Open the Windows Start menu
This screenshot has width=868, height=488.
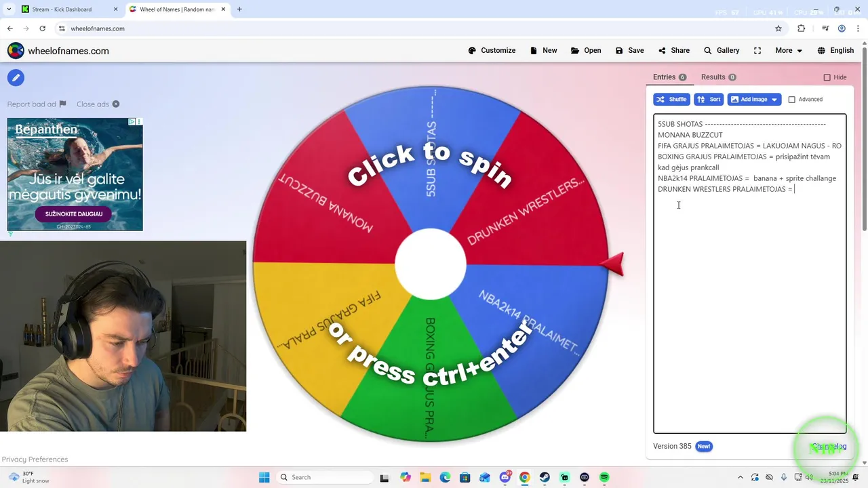[264, 477]
